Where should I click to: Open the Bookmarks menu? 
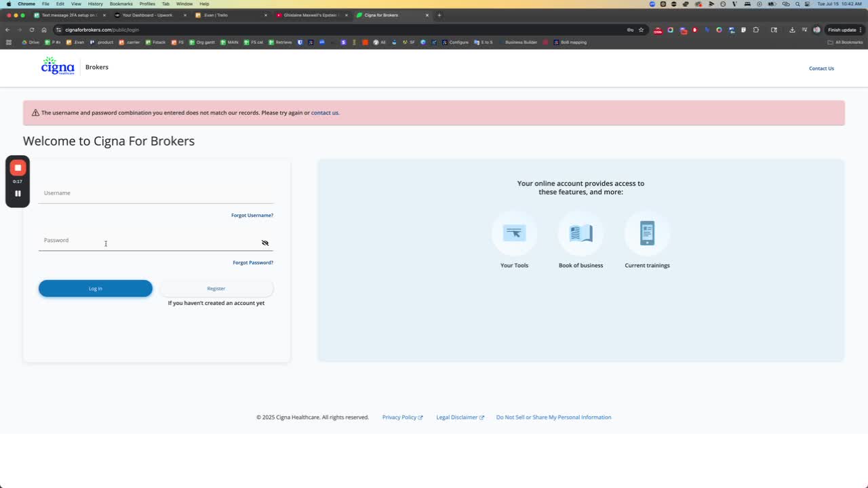point(121,4)
